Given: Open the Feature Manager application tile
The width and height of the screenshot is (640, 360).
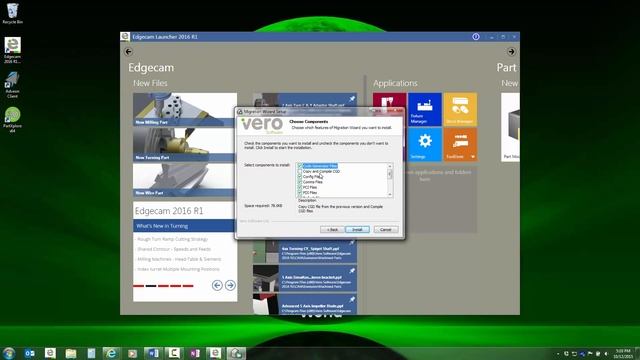Looking at the screenshot, I should coord(424,109).
